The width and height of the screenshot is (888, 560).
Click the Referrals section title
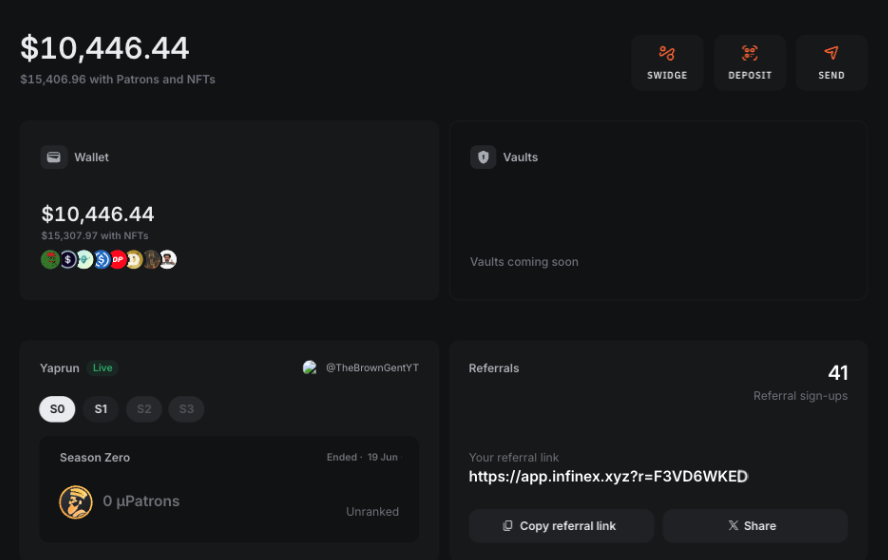[x=494, y=368]
